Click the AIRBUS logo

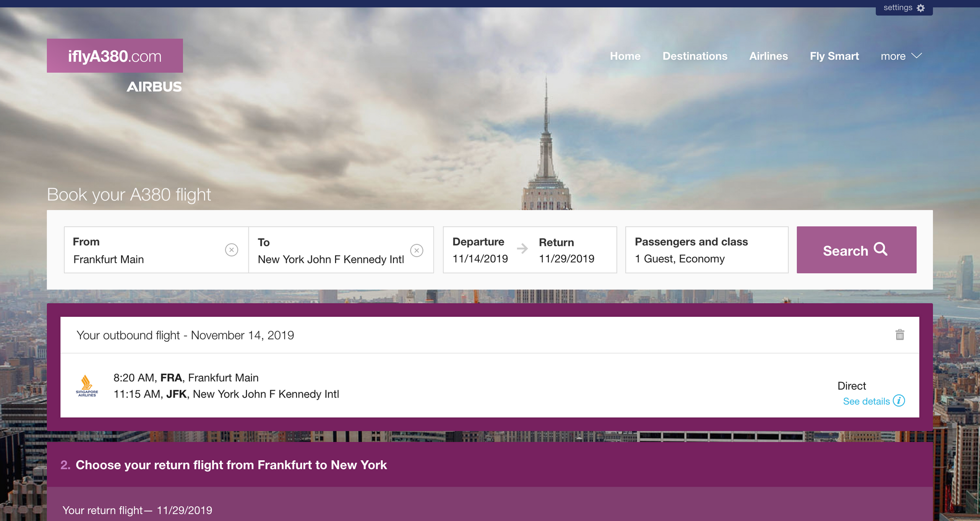pos(154,87)
